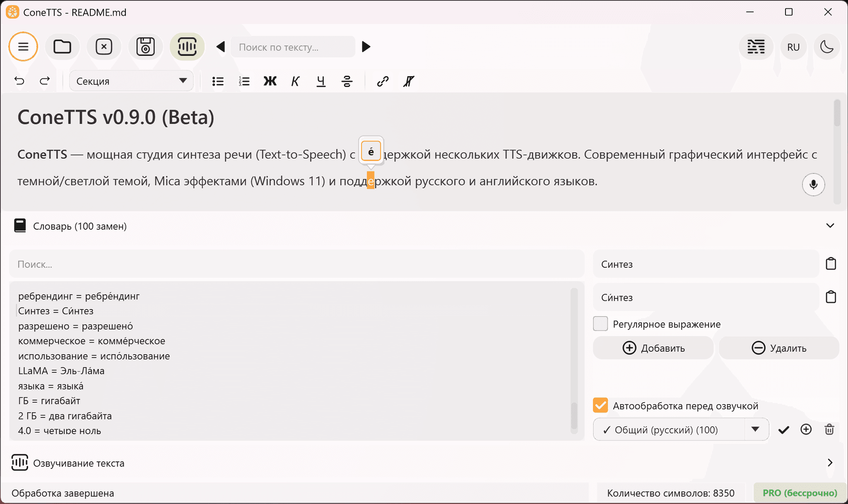The height and width of the screenshot is (504, 848).
Task: Click the Добавить button
Action: 653,348
